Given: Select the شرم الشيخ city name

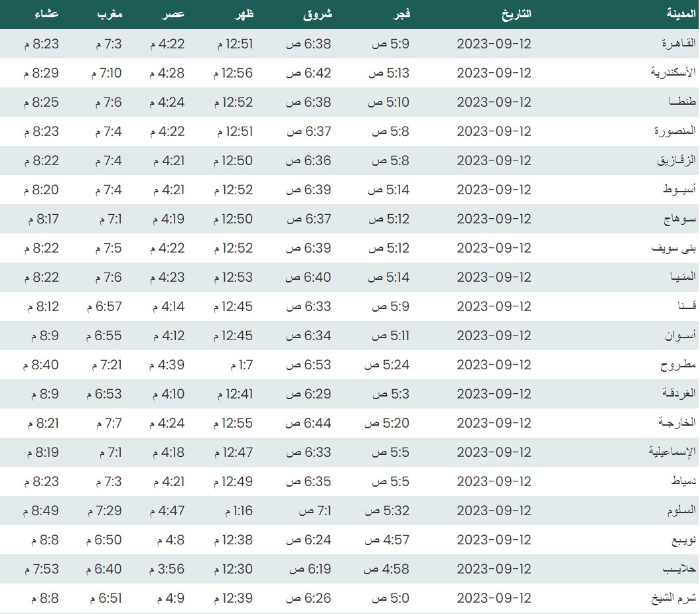Looking at the screenshot, I should tap(673, 598).
